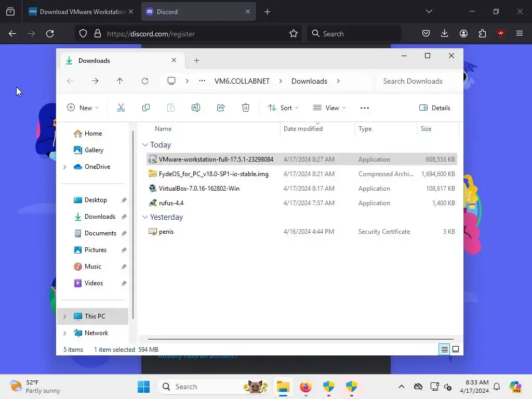Open a new Firefox tab
Screen dimensions: 532x399
point(268,12)
